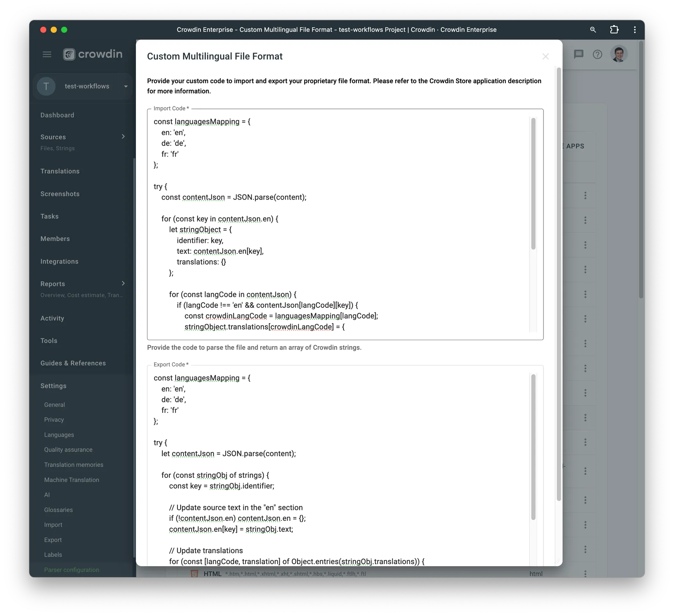Click the Crowdin logo icon in sidebar
The image size is (674, 616).
pyautogui.click(x=70, y=53)
